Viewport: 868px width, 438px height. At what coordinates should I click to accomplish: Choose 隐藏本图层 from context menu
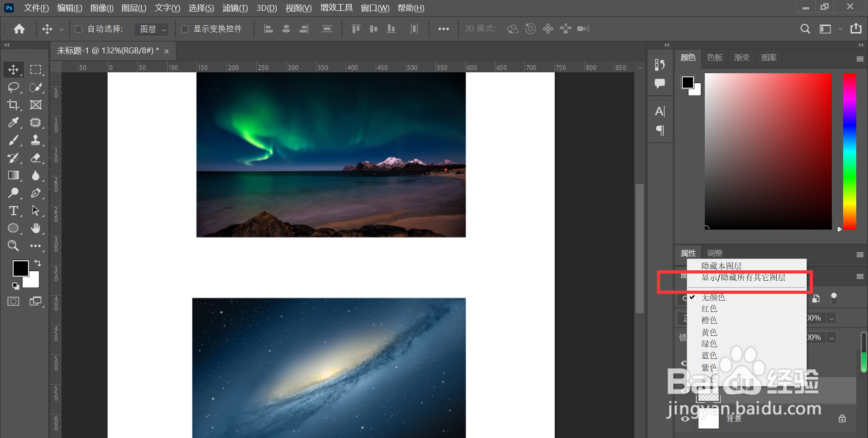point(722,266)
